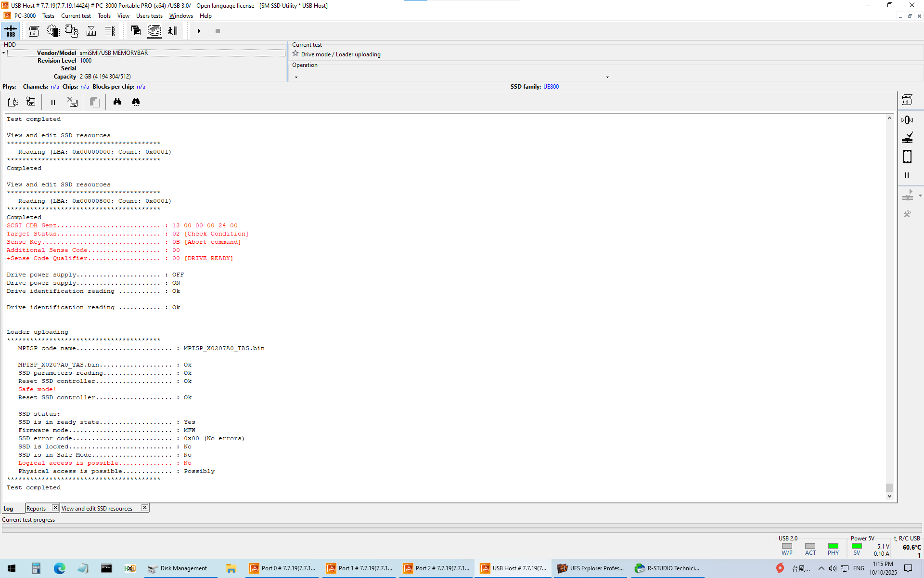Image resolution: width=924 pixels, height=578 pixels.
Task: Click the binary info scroll icon in the right sidebar
Action: point(907,100)
